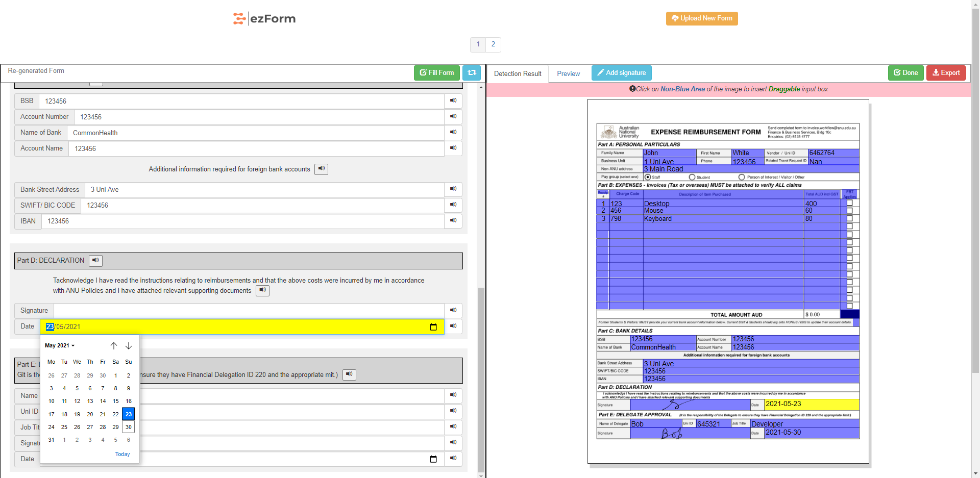This screenshot has width=980, height=478.
Task: Click speaker icon next to Part D: DECLARATION
Action: (x=95, y=261)
